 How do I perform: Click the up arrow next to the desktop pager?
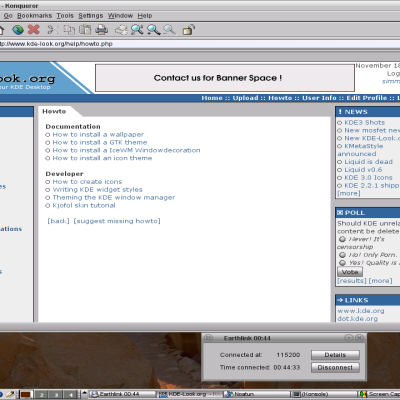[84, 393]
